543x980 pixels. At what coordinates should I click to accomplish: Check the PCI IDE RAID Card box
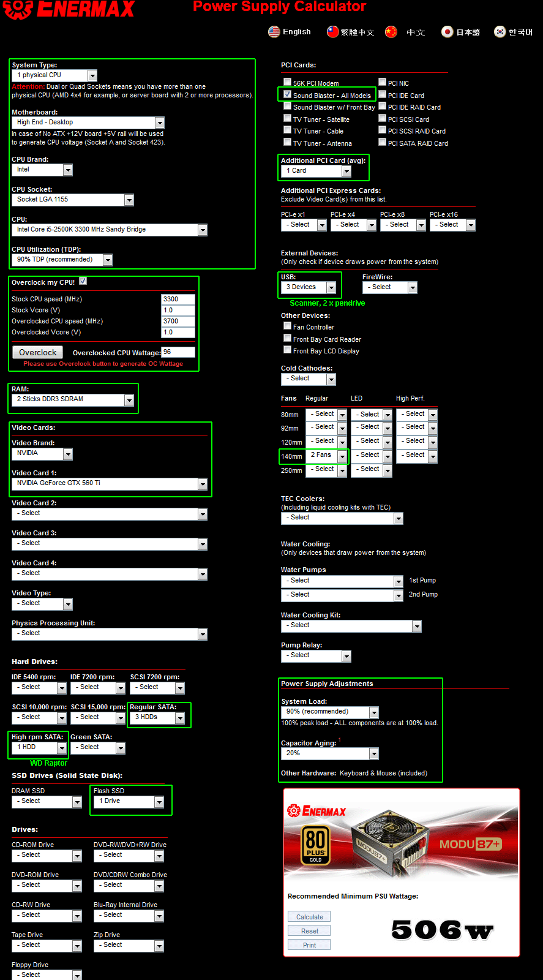pos(382,106)
